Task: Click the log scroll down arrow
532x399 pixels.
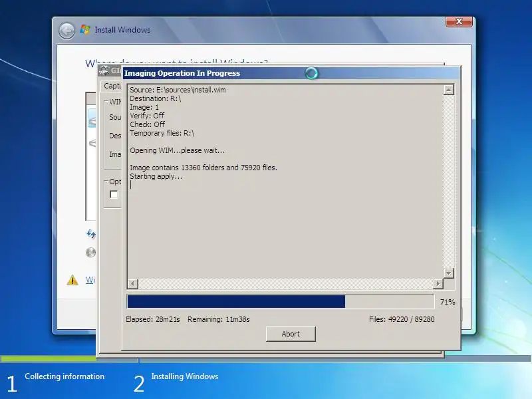Action: (x=448, y=273)
